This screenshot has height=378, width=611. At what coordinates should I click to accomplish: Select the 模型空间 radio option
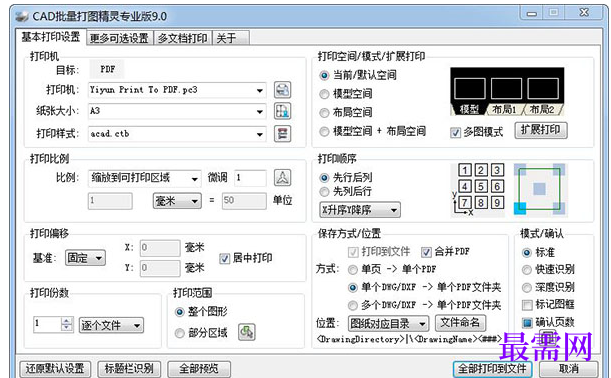point(324,94)
